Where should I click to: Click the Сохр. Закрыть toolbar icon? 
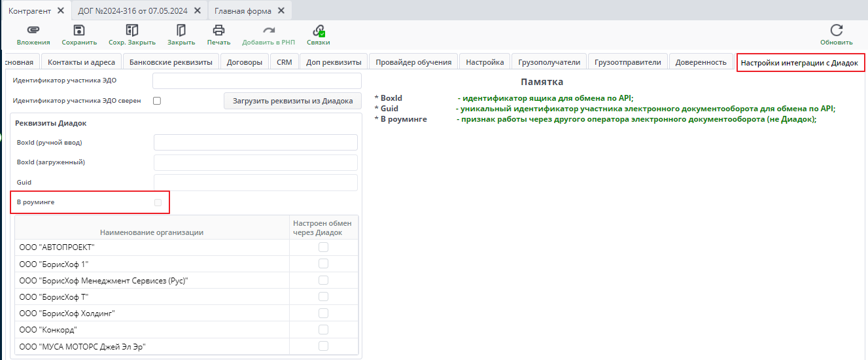click(132, 30)
